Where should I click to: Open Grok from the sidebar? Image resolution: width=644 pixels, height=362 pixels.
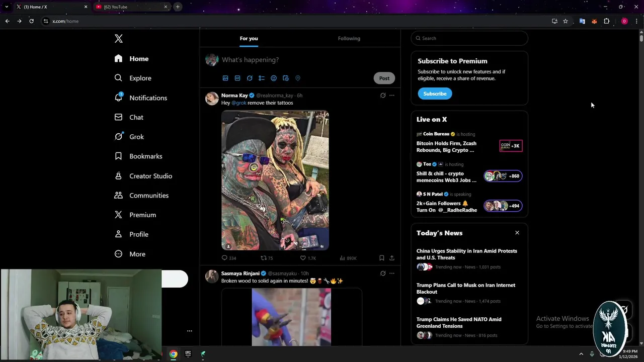pyautogui.click(x=129, y=137)
